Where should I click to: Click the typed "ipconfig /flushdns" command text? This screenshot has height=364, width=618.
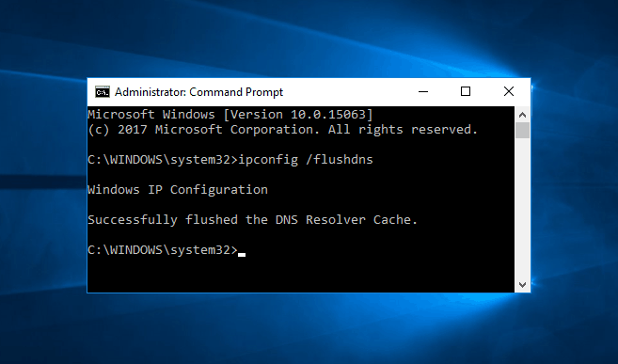click(x=306, y=160)
